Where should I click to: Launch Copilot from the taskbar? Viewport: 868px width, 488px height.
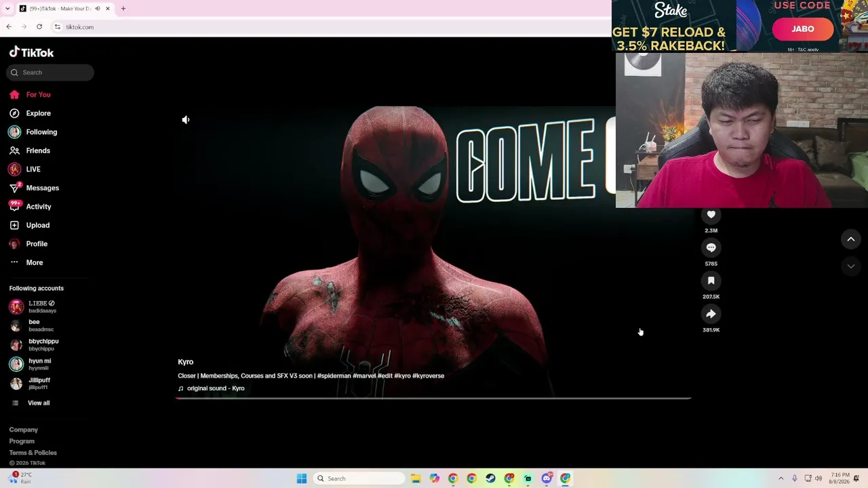click(434, 479)
